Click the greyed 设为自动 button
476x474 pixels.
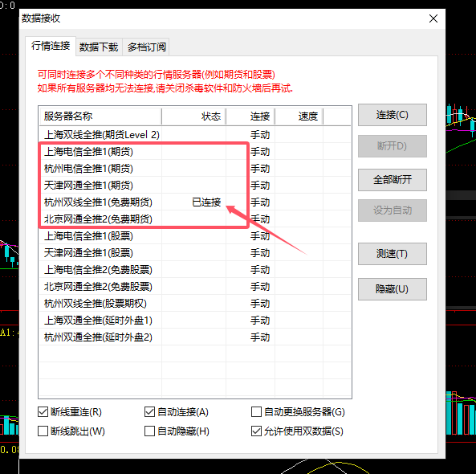[393, 210]
